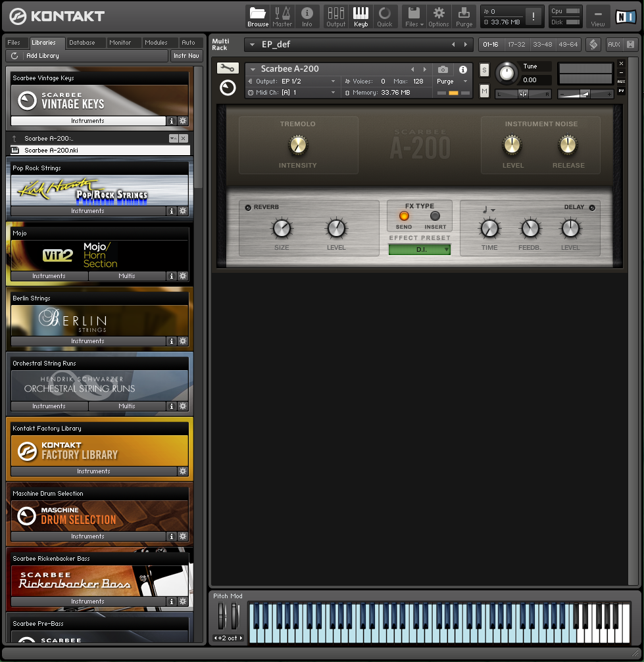Show the Info pane
This screenshot has height=662, width=644.
[307, 16]
